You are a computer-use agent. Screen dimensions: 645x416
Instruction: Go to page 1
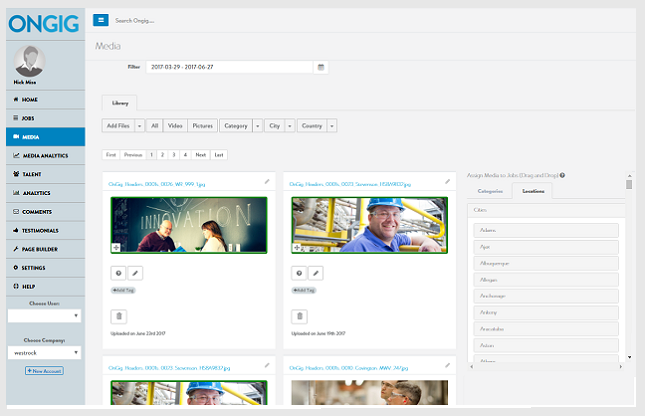click(151, 155)
